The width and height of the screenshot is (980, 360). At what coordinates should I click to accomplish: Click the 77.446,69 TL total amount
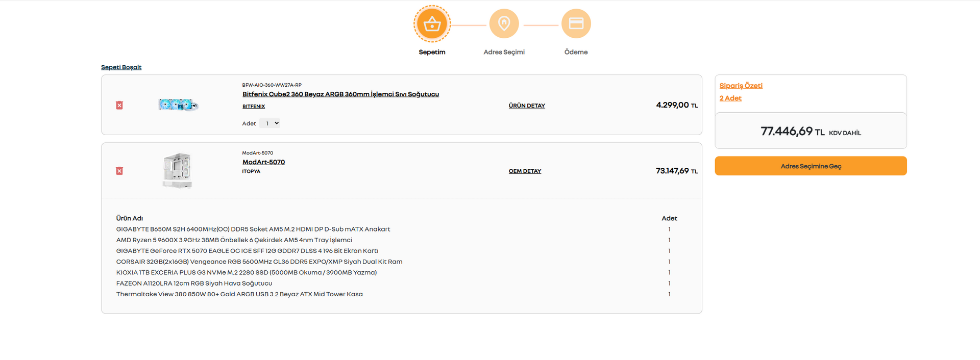point(793,132)
